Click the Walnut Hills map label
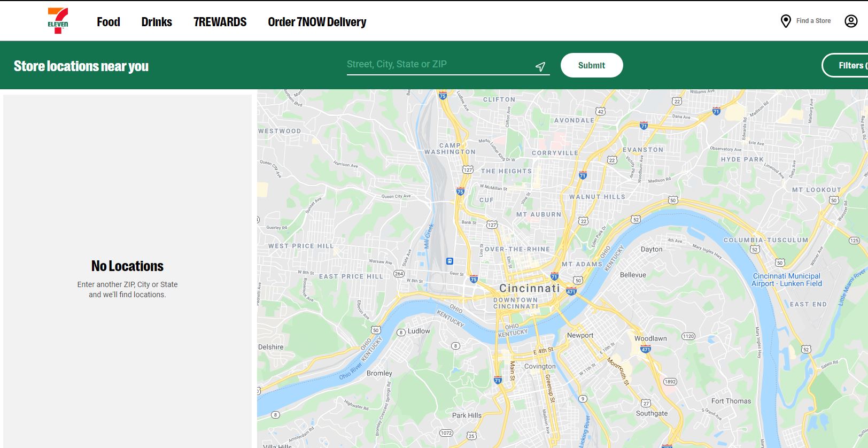This screenshot has width=868, height=448. tap(597, 197)
